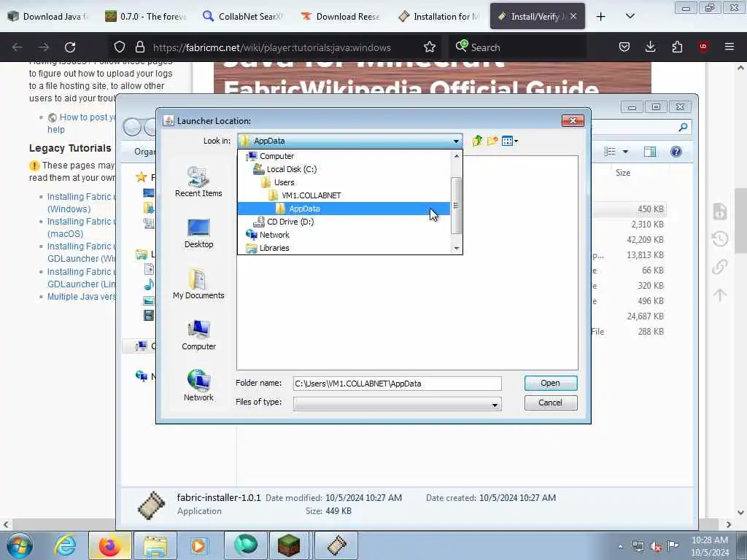Open the Firefox downloads panel

tap(650, 47)
